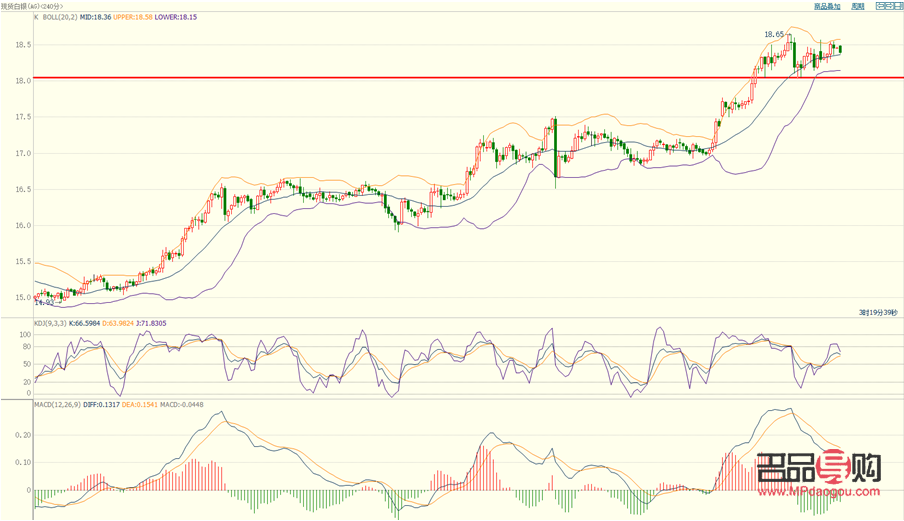
Task: Click the right arrow icon at top right
Action: pyautogui.click(x=889, y=6)
